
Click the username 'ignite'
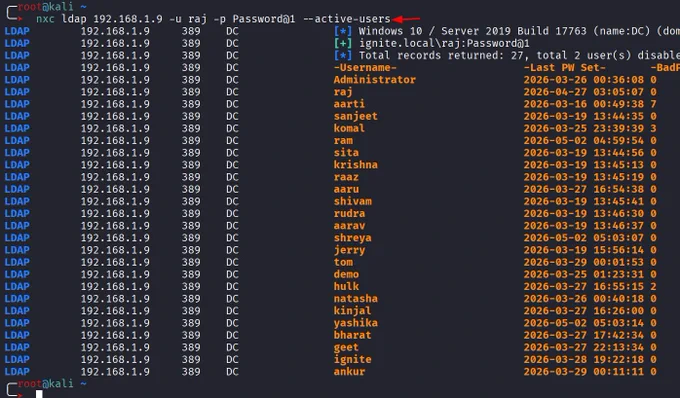point(352,359)
